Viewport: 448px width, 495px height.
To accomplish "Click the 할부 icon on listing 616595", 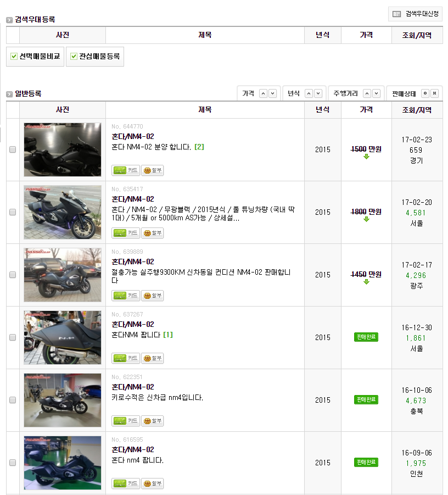I will click(x=152, y=483).
